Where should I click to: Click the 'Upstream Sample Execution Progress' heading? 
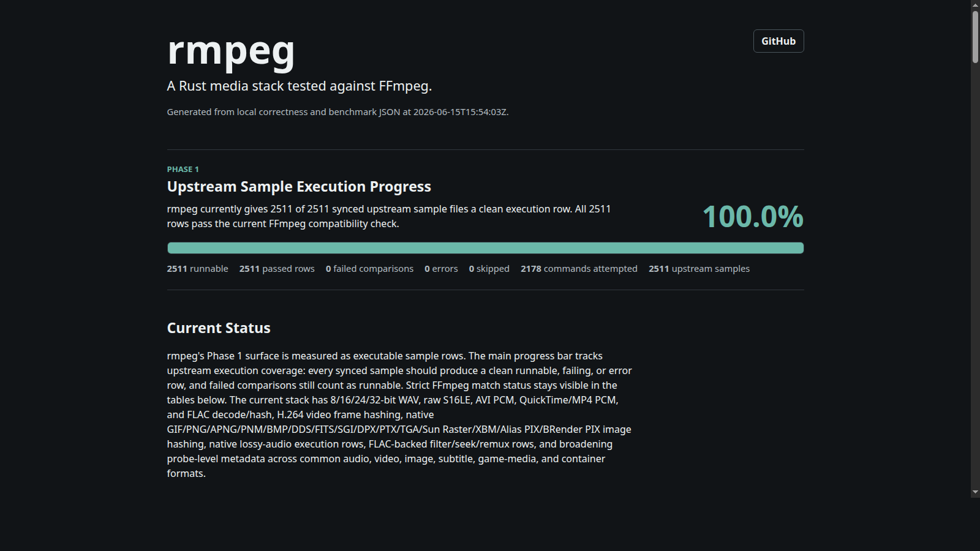299,187
